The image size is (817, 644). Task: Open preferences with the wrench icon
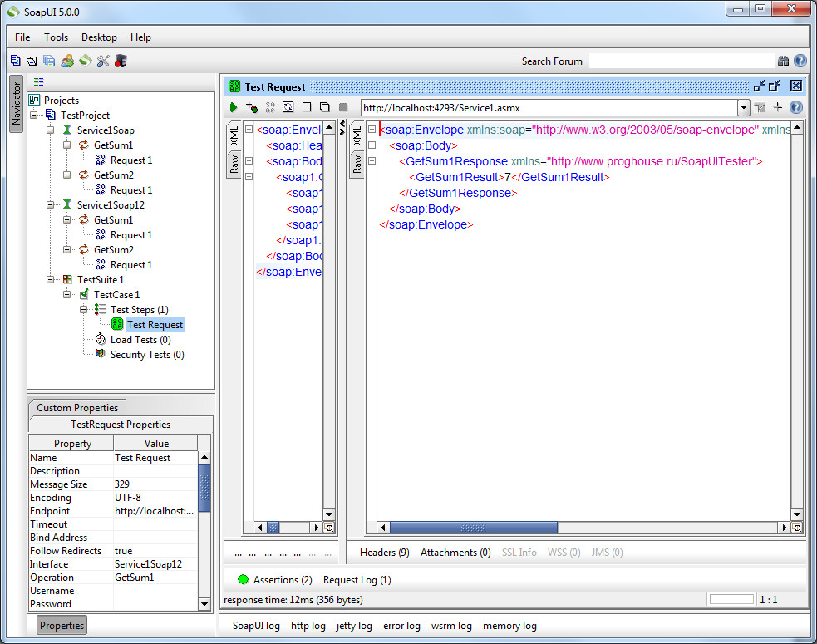pos(103,61)
